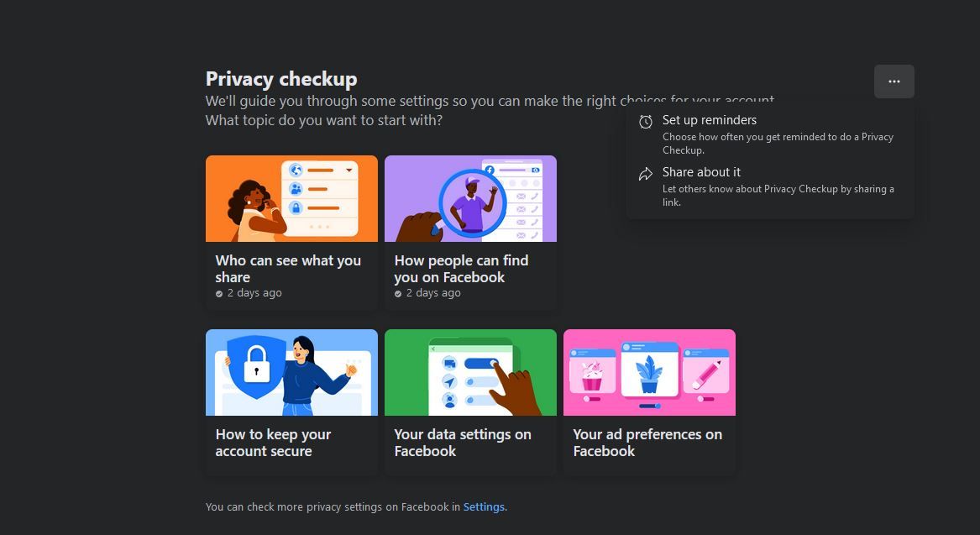The image size is (980, 535).
Task: Select the Set up reminders menu entry
Action: click(770, 134)
